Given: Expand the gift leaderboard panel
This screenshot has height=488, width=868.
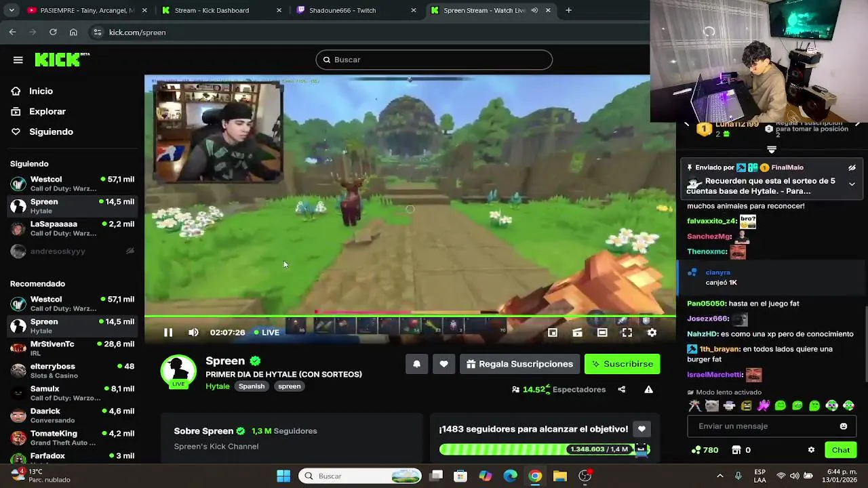Looking at the screenshot, I should point(772,149).
